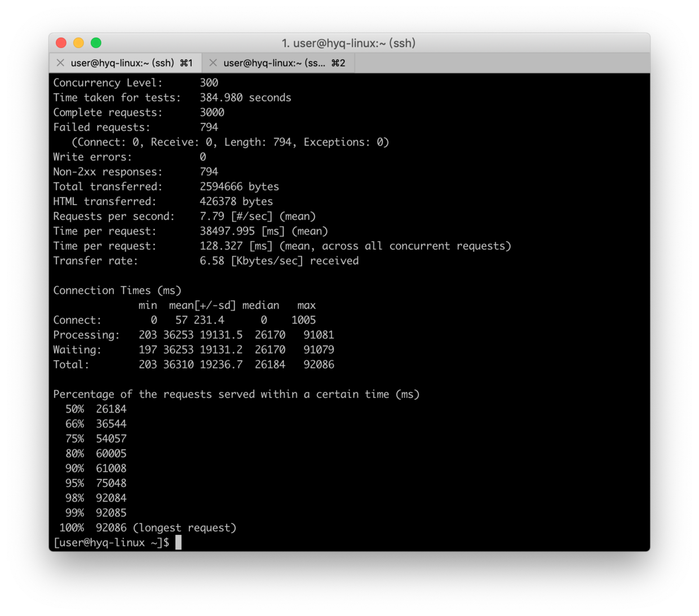Click the Total row sd value 19236.7
The width and height of the screenshot is (699, 616).
click(x=221, y=365)
